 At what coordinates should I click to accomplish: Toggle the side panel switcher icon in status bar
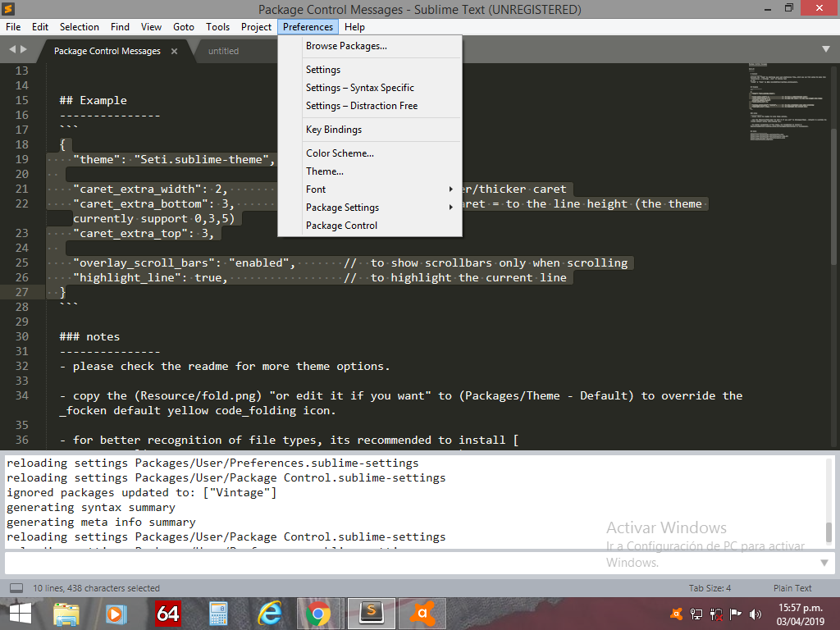coord(16,588)
